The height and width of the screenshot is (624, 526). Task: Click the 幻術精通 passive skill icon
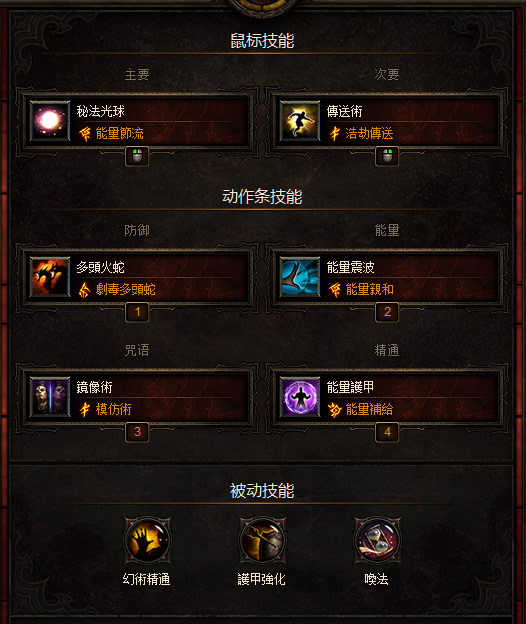click(x=147, y=540)
